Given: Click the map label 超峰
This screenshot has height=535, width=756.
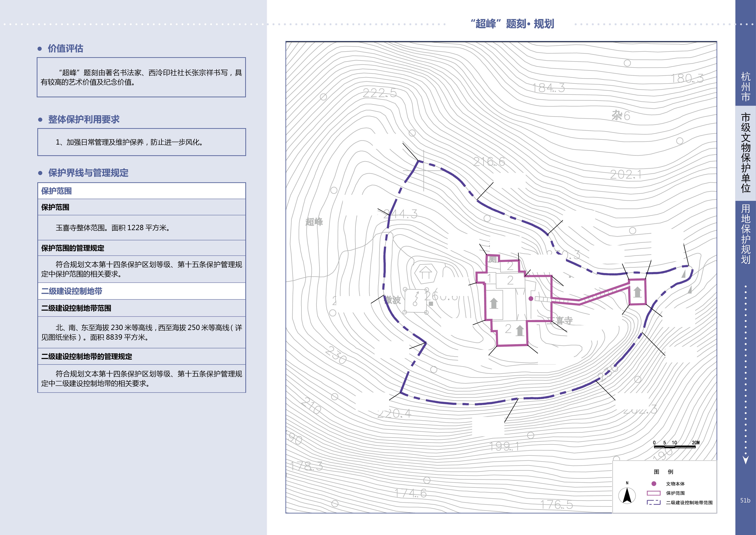Looking at the screenshot, I should 314,222.
